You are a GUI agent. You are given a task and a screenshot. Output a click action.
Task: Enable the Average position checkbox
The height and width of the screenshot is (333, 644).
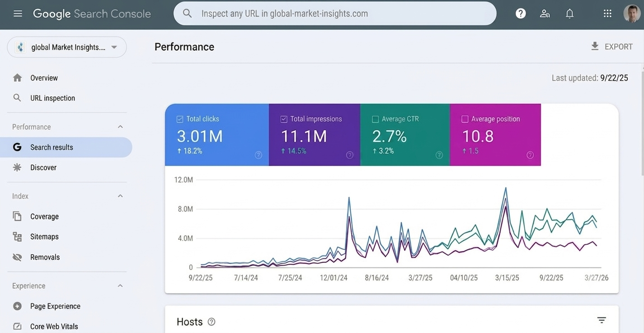coord(465,119)
